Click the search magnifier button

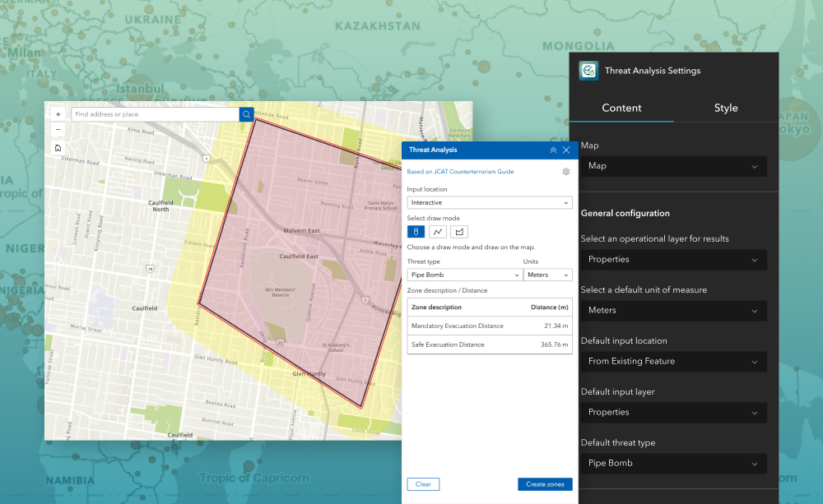coord(246,114)
